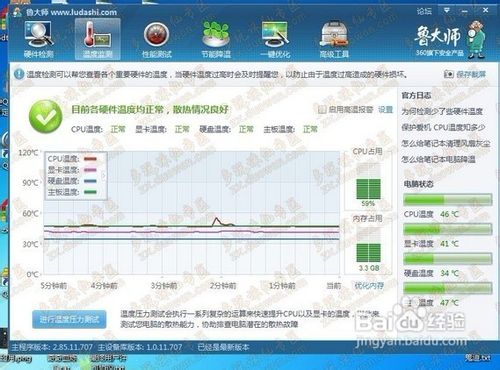Click the 显卡温度 pink legend swatch
500x370 pixels.
pyautogui.click(x=90, y=170)
